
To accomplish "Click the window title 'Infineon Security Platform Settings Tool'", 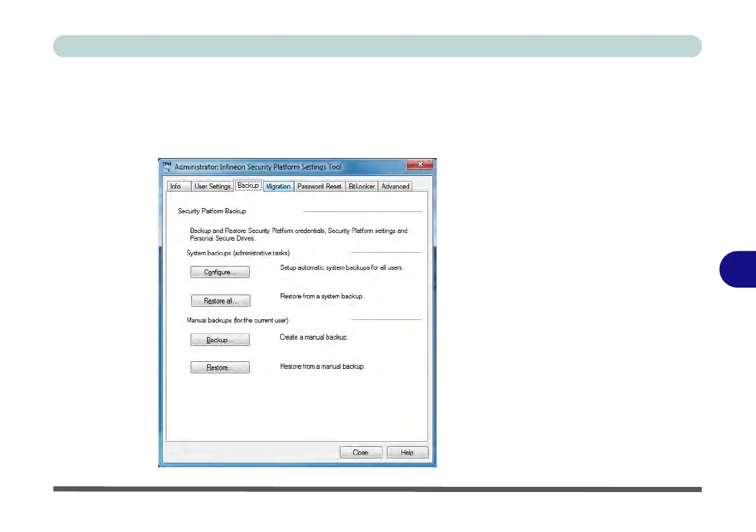I will [281, 167].
